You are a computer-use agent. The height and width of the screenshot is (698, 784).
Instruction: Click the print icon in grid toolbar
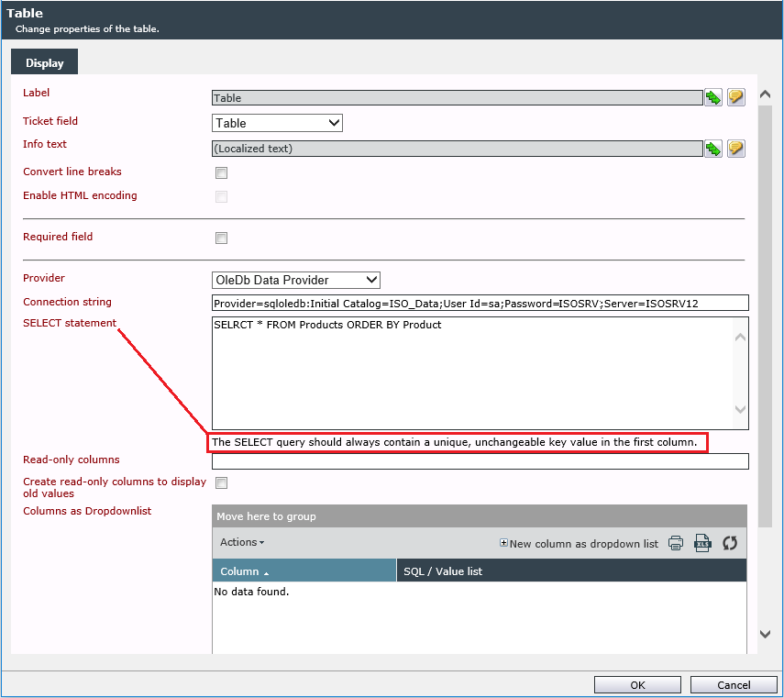(676, 543)
